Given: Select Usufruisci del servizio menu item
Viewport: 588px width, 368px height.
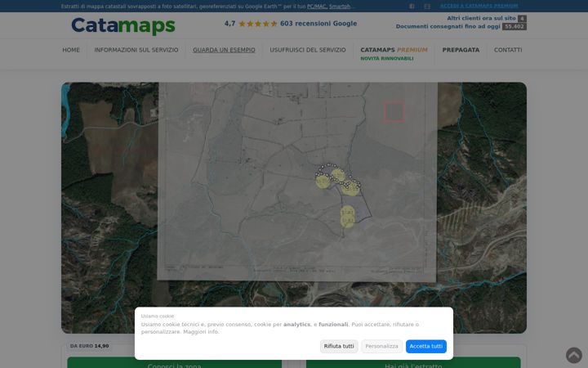Looking at the screenshot, I should 308,50.
